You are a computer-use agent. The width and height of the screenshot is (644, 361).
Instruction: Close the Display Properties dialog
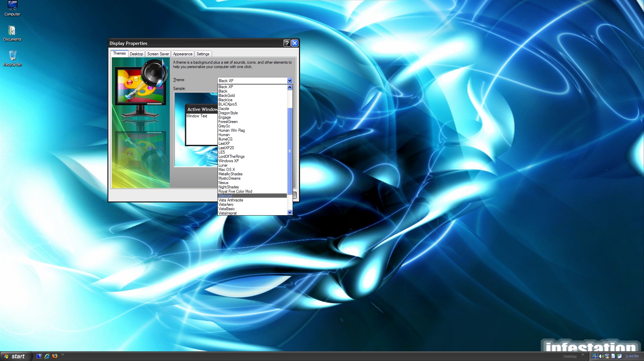pos(295,43)
